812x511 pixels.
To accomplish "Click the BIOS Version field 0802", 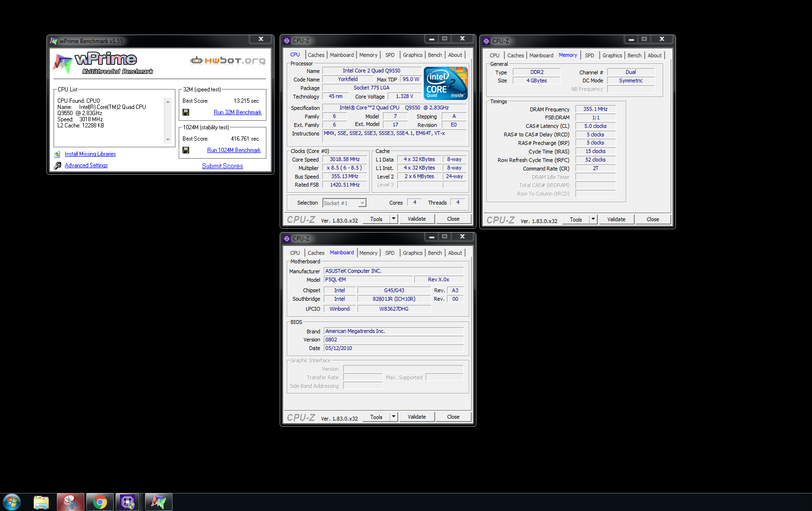I will tap(393, 340).
